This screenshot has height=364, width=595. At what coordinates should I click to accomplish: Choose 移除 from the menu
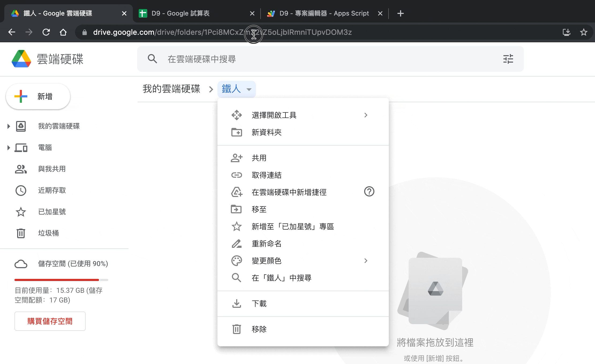tap(303, 329)
